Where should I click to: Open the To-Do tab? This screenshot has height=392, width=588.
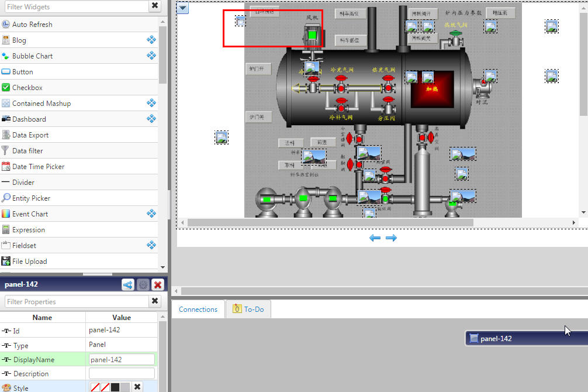tap(248, 309)
